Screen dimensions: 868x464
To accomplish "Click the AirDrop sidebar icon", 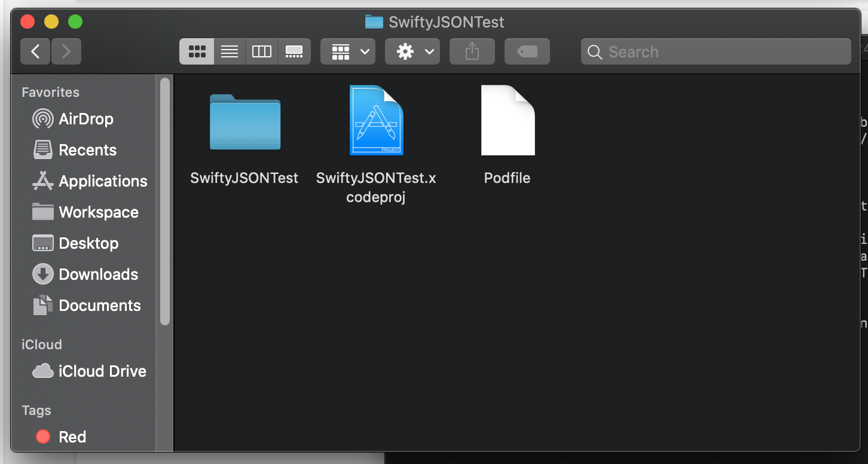I will [42, 119].
